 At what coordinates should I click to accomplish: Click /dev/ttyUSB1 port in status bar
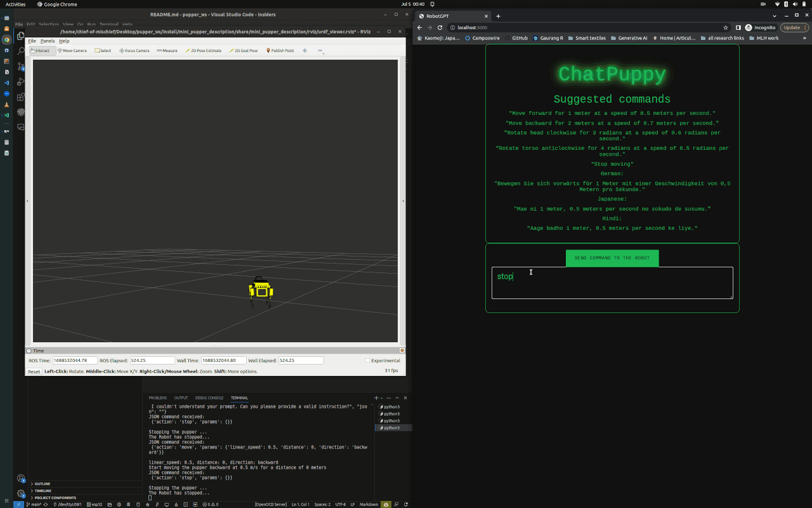point(68,504)
